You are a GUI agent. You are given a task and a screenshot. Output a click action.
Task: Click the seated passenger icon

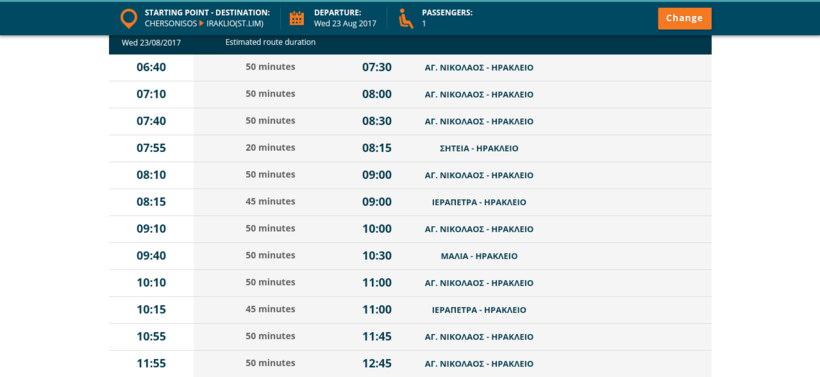[406, 18]
